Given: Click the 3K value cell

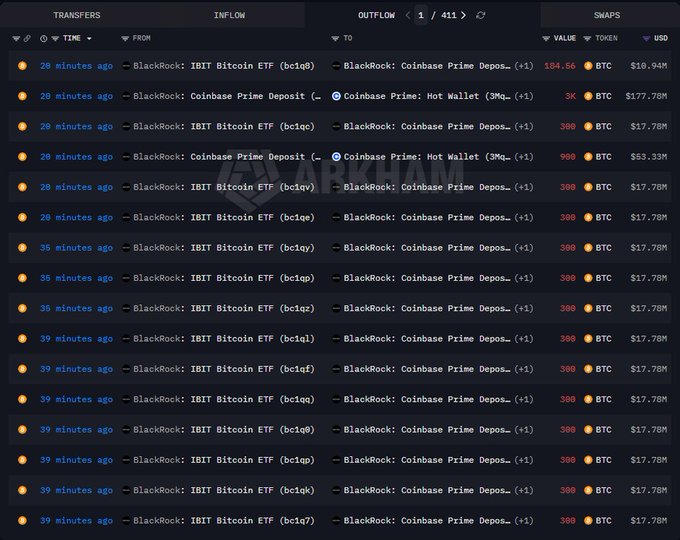Looking at the screenshot, I should (570, 96).
